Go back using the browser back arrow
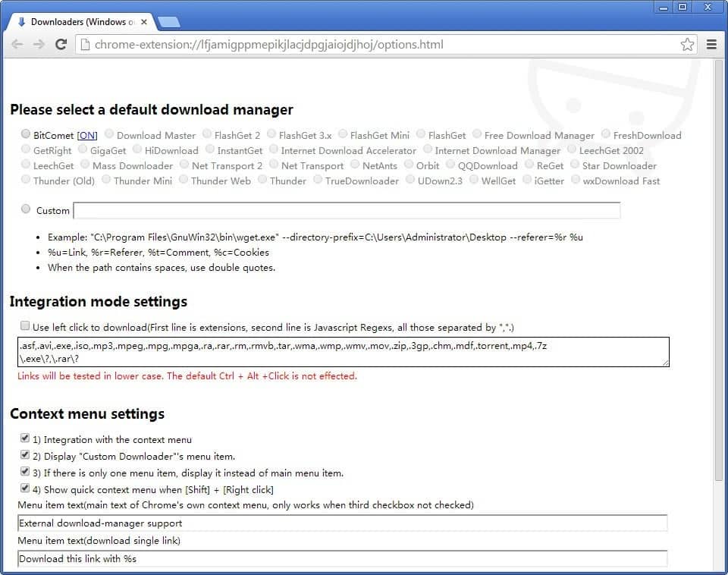Viewport: 728px width, 575px height. [17, 45]
